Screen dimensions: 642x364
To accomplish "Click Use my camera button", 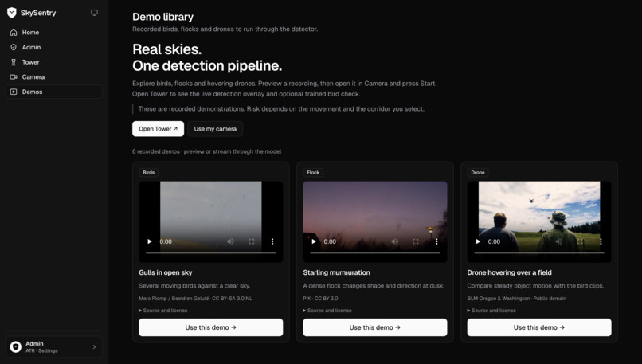I will (x=215, y=128).
